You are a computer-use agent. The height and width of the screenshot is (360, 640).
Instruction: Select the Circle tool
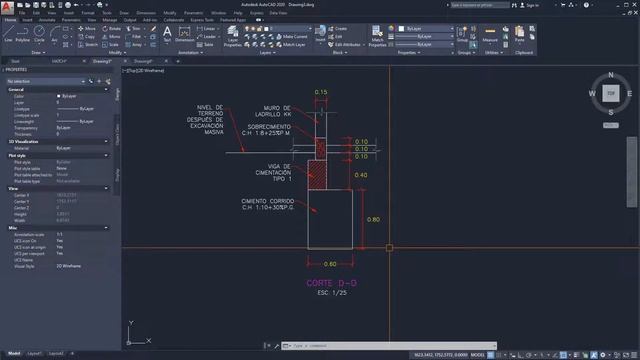[x=39, y=33]
